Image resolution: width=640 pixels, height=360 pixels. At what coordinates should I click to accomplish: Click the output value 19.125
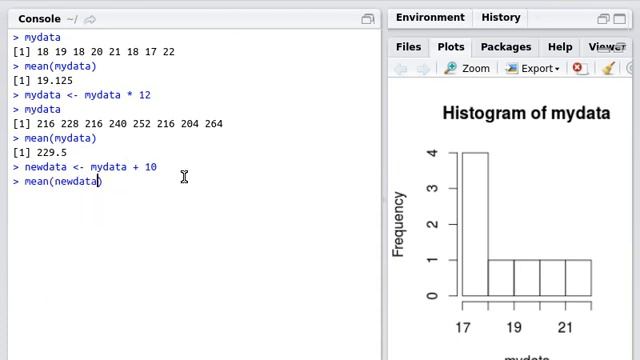(55, 80)
